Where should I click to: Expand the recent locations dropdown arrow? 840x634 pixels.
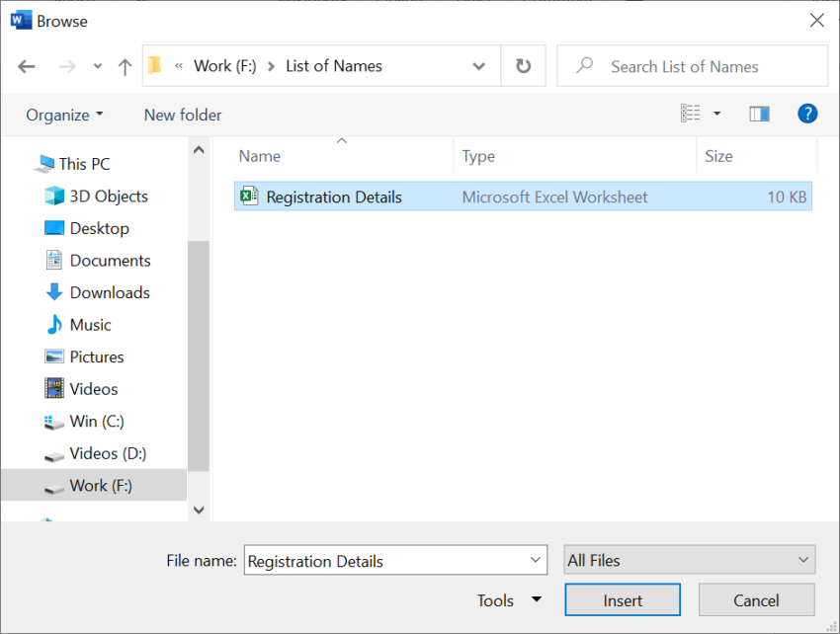[97, 66]
